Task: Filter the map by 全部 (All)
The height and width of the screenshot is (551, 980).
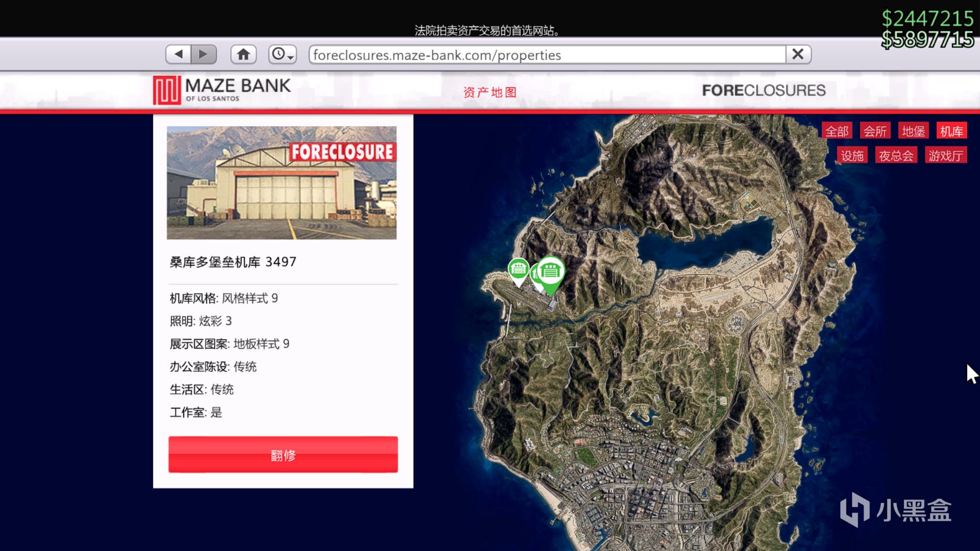Action: click(837, 131)
